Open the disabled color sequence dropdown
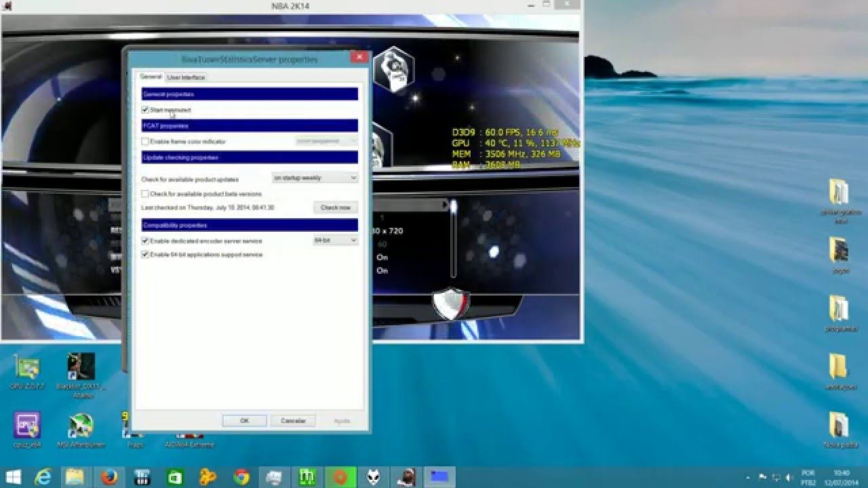868x488 pixels. (x=326, y=141)
